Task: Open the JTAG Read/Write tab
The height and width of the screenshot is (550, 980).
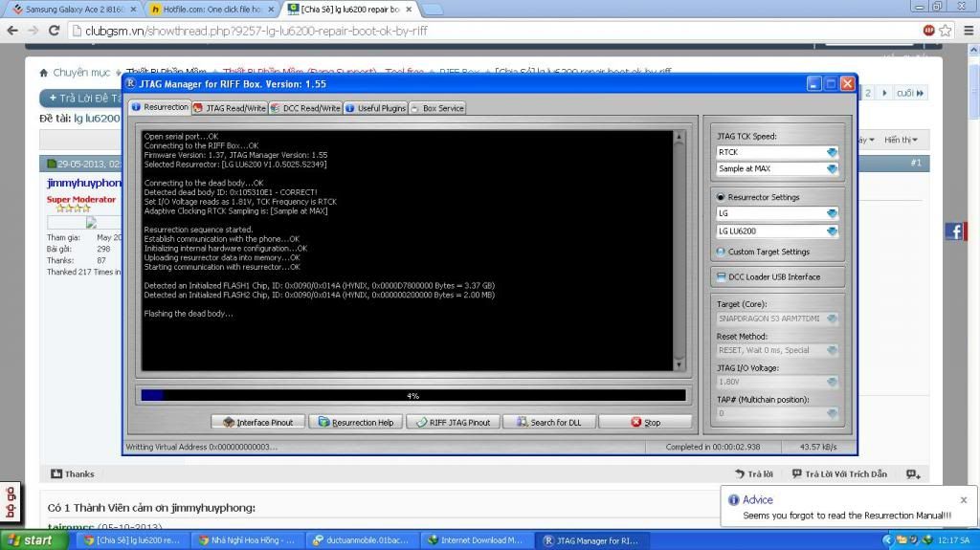Action: [230, 108]
